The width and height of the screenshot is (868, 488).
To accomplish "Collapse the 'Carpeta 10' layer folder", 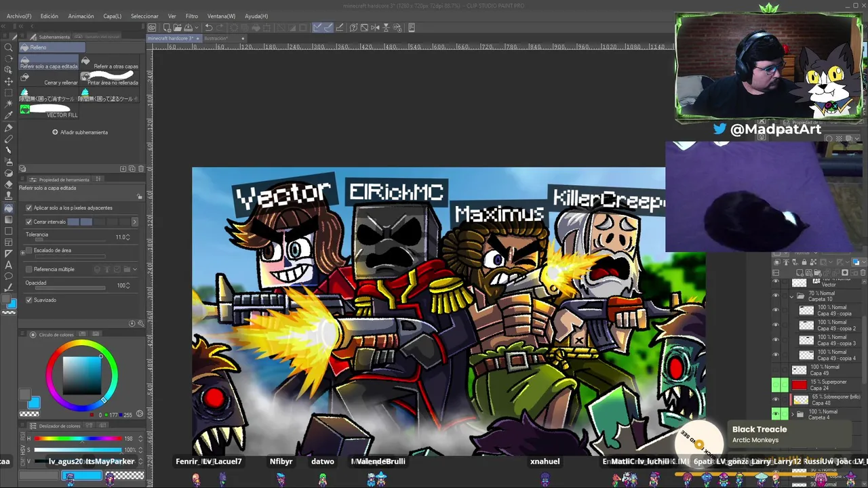I will (x=791, y=296).
